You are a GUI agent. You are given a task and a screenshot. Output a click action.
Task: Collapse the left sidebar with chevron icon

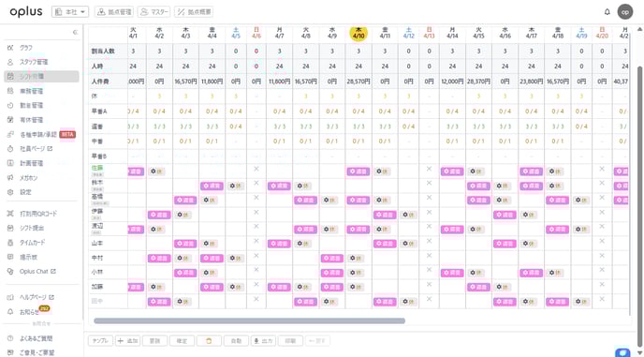pos(75,32)
